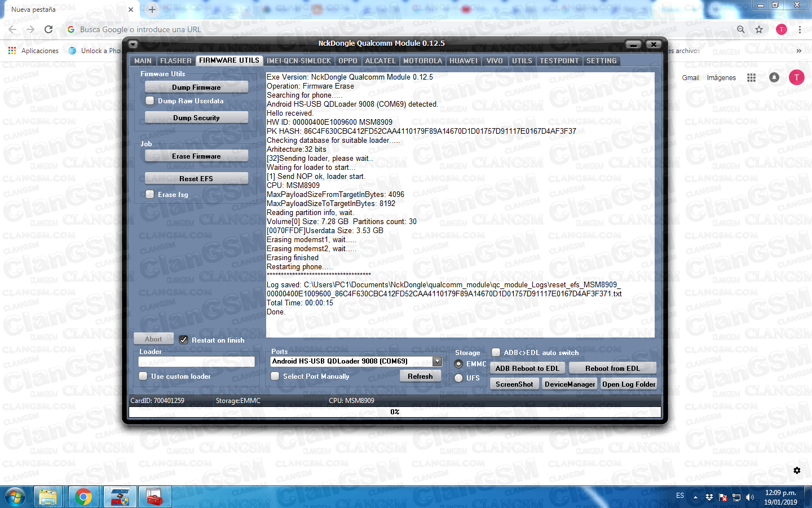Minimize the NckDongle module window

pos(634,44)
